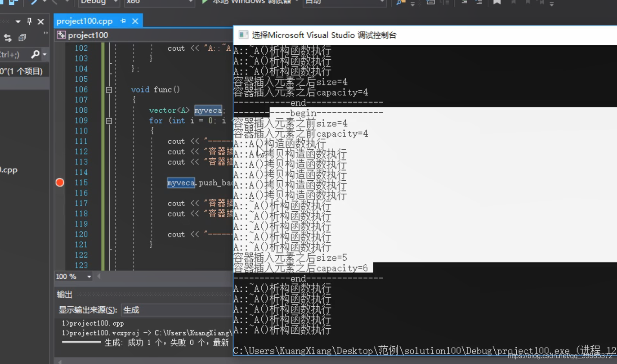Click the debug console window icon
This screenshot has width=617, height=364.
pos(243,35)
